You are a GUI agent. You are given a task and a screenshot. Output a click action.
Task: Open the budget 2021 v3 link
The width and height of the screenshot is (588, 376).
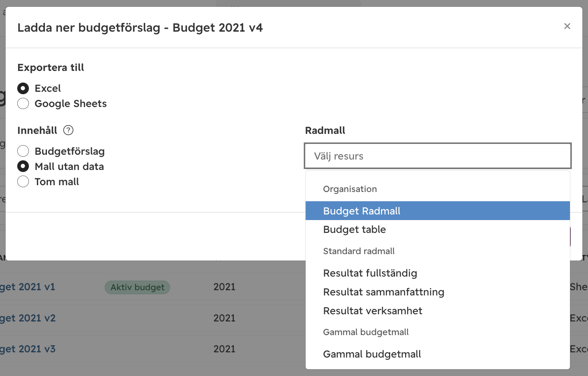(x=27, y=349)
